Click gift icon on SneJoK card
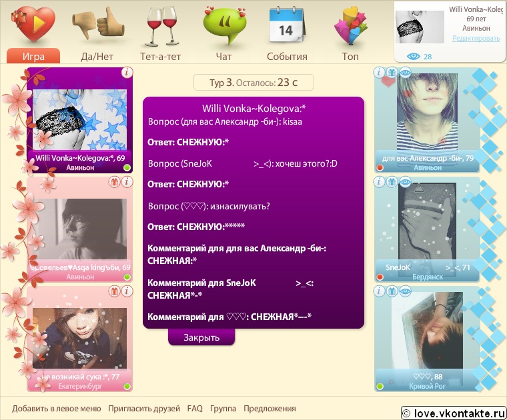The height and width of the screenshot is (420, 507). [392, 181]
